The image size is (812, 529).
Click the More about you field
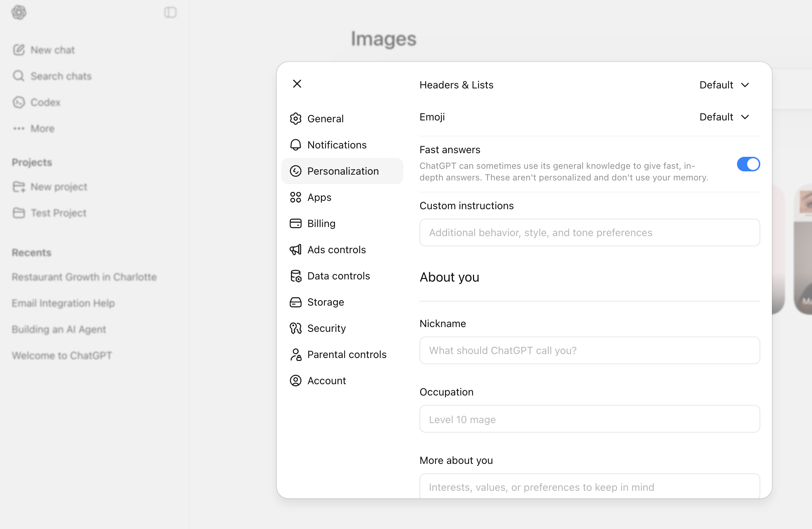590,486
